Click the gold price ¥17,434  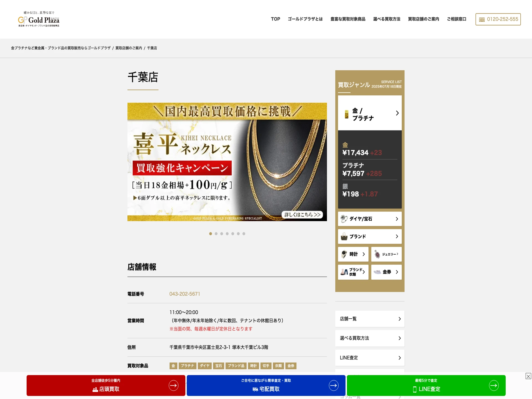click(x=355, y=153)
